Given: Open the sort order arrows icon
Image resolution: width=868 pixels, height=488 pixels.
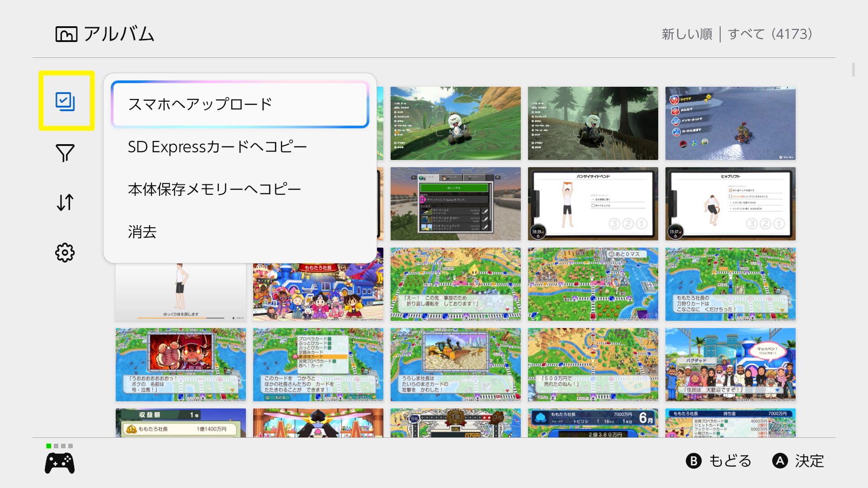Looking at the screenshot, I should click(x=65, y=202).
